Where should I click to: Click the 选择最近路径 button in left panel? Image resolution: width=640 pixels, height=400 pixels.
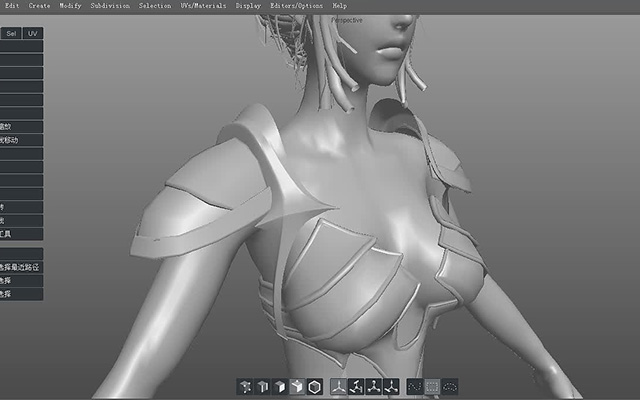[21, 267]
